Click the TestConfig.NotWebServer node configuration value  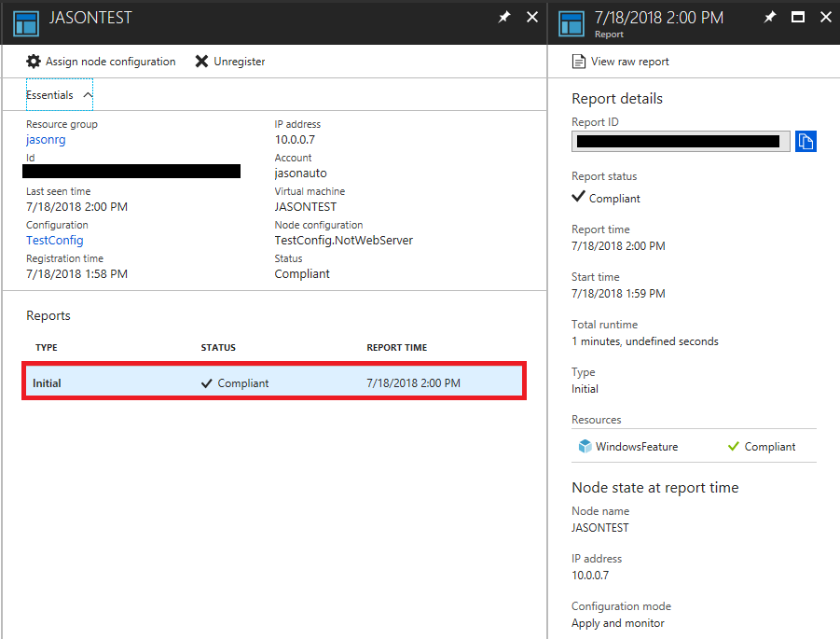[344, 240]
